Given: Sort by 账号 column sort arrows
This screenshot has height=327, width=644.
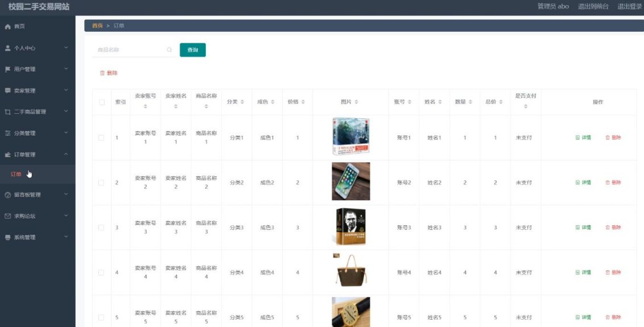Looking at the screenshot, I should tap(410, 102).
